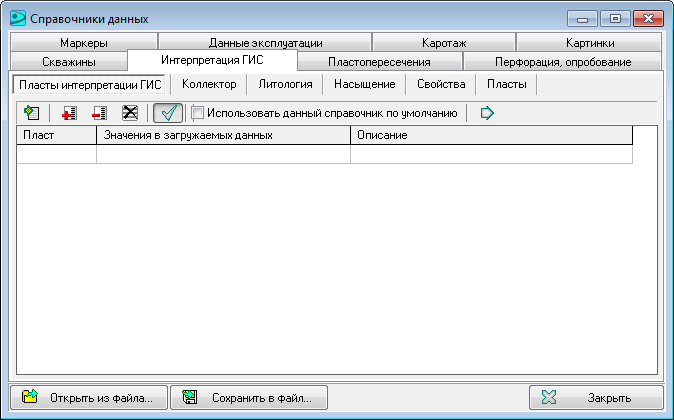Click the clear all rows crossed icon
The image size is (674, 420).
coord(130,113)
